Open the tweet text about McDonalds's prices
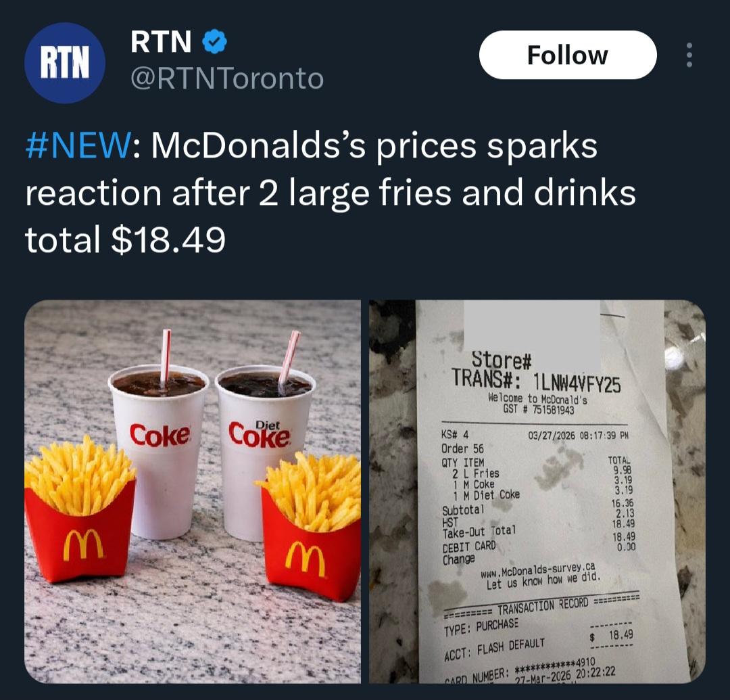 [330, 193]
